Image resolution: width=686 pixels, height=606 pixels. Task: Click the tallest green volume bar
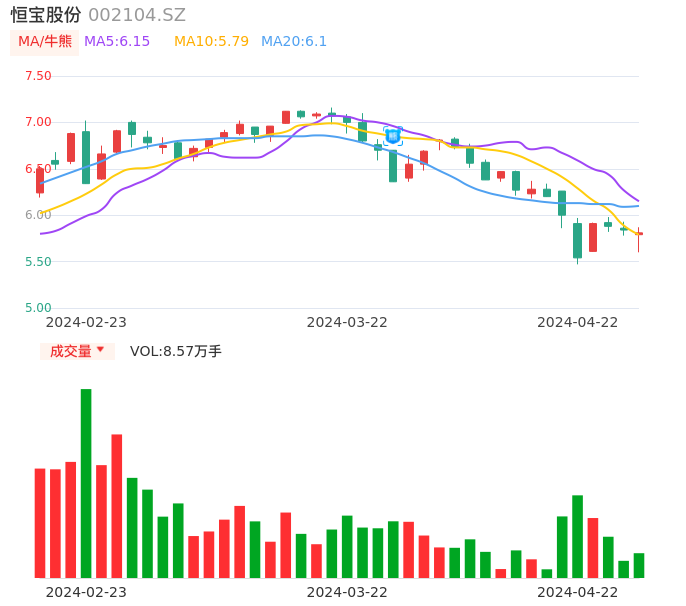pyautogui.click(x=86, y=483)
